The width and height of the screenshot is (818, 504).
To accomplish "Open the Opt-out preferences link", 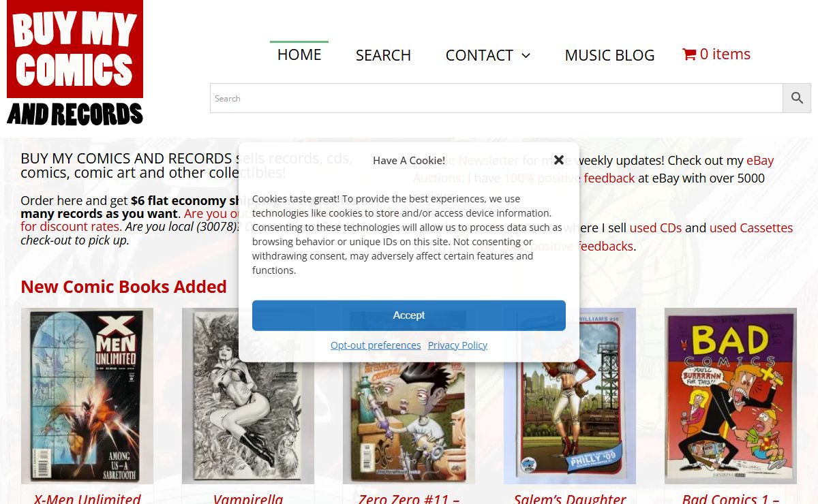I will (376, 345).
